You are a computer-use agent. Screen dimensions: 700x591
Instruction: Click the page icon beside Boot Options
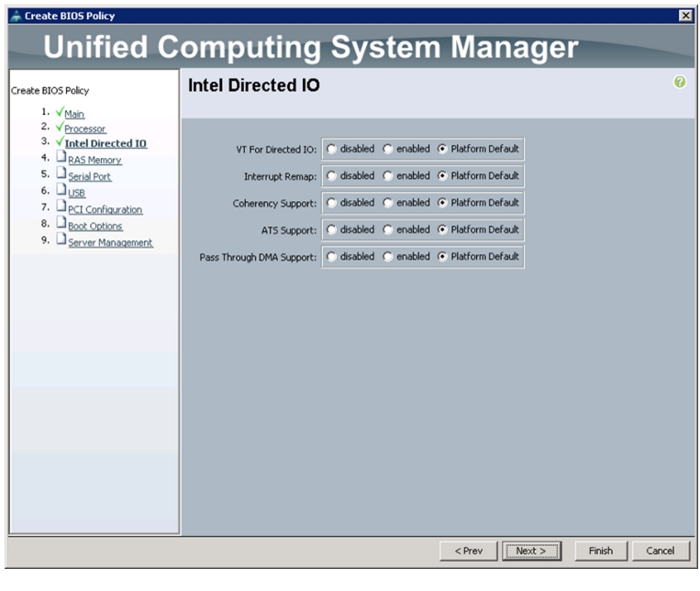(61, 222)
